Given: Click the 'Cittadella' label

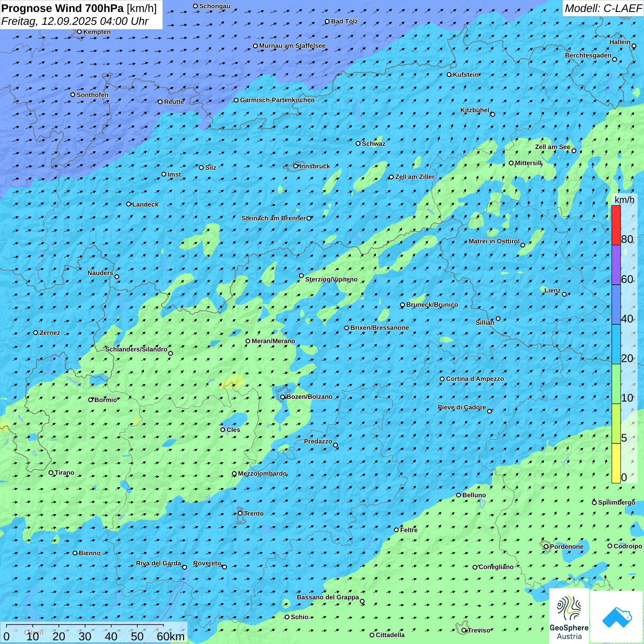Looking at the screenshot, I should point(390,635).
